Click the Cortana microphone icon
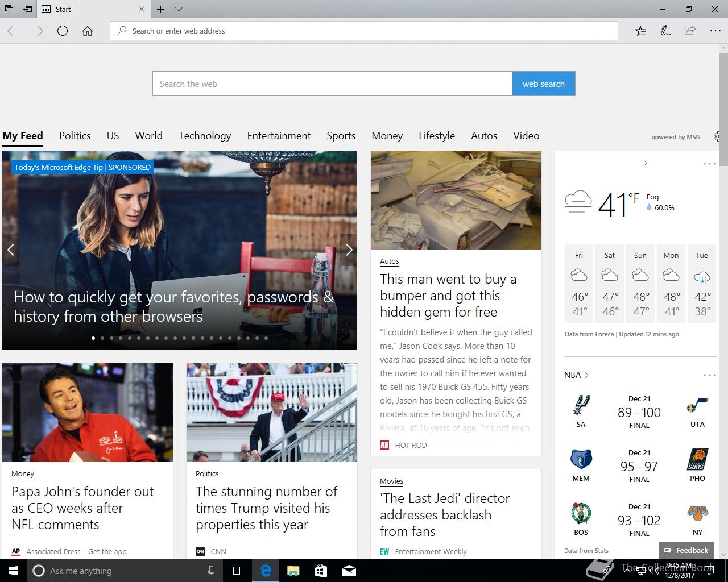728x582 pixels. (212, 571)
